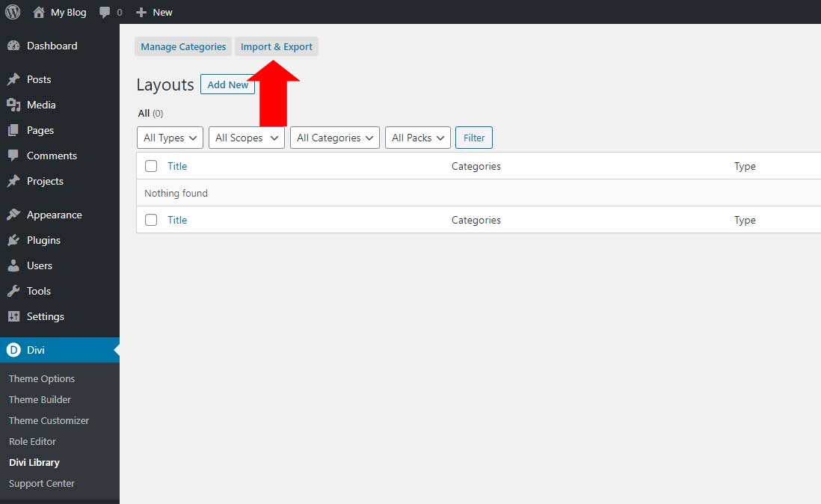This screenshot has height=504, width=821.
Task: Click the Plugins plug icon
Action: click(x=13, y=240)
